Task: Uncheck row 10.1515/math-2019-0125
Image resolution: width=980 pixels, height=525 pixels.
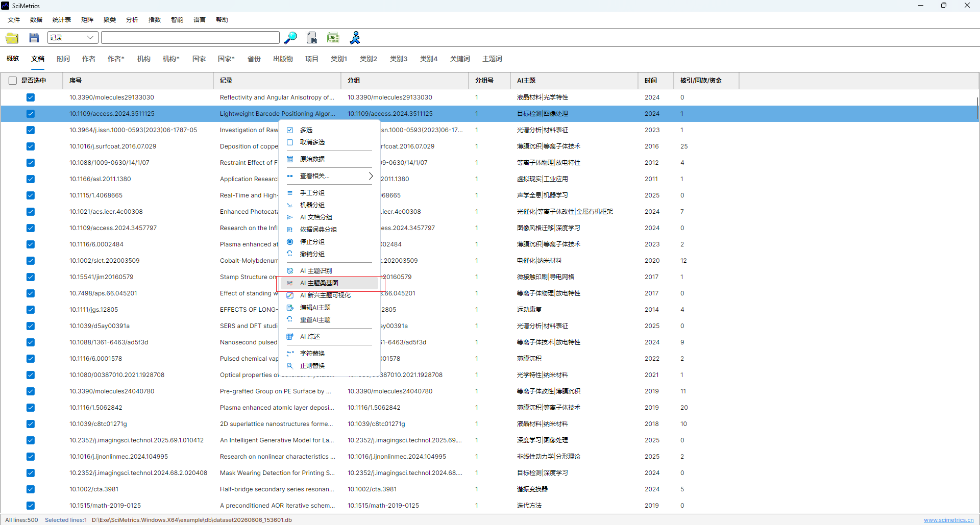Action: coord(31,506)
